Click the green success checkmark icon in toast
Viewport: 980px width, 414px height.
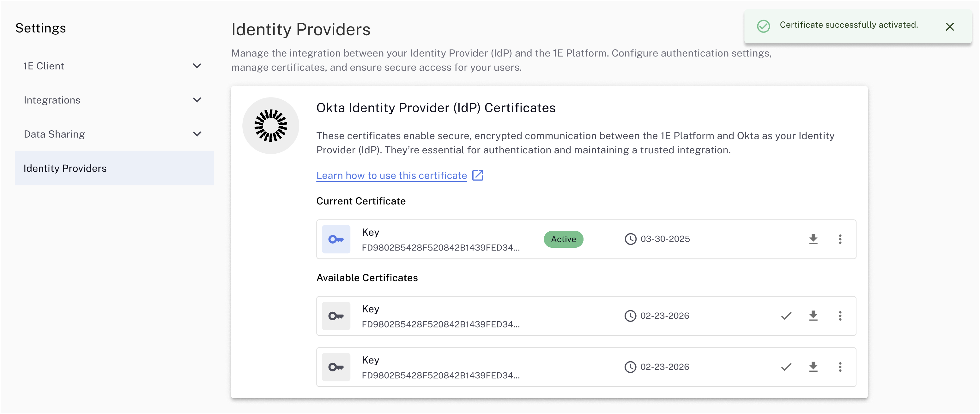[x=763, y=26]
